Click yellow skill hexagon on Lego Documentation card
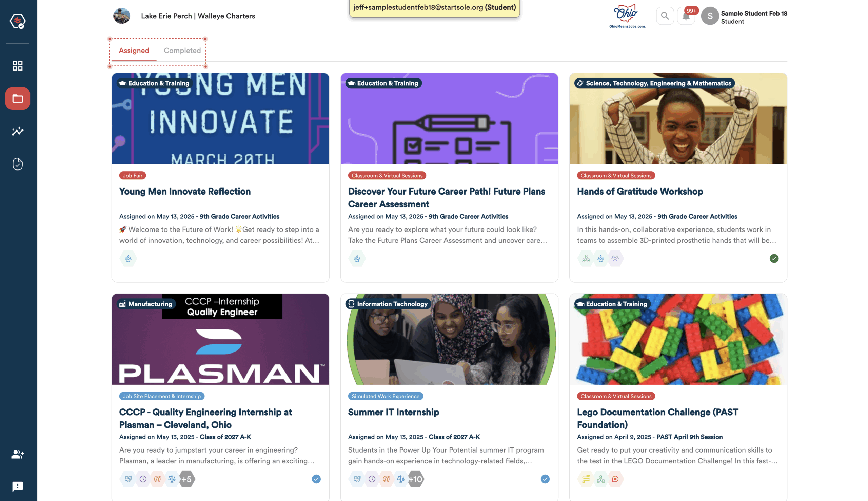Screen dimensions: 868x501 tap(586, 479)
